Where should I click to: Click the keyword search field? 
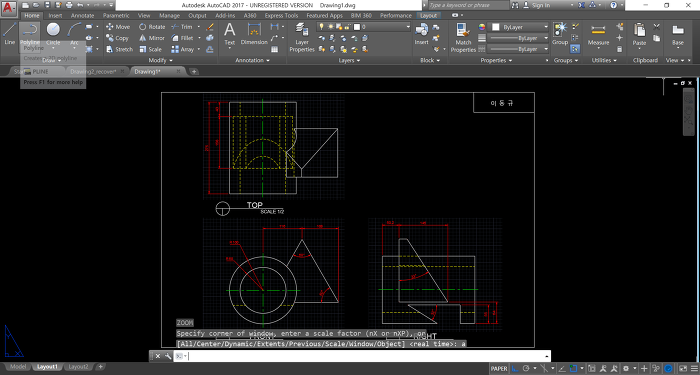point(468,5)
